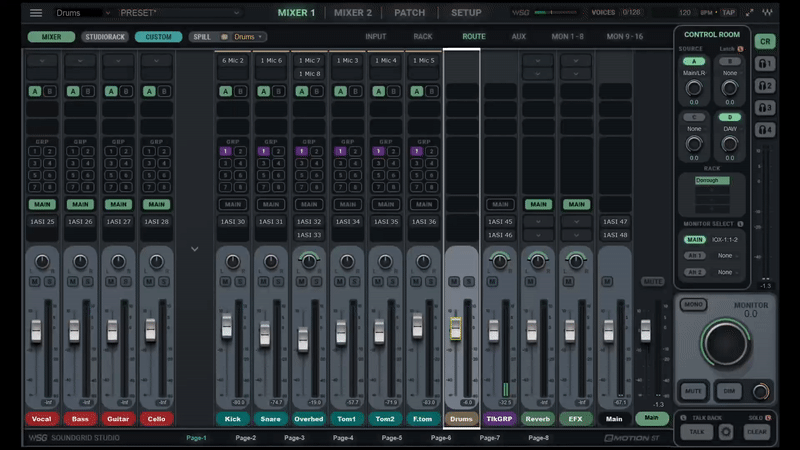Click the fullscreen expand icon in top bar
Viewport: 800px width, 450px height.
click(750, 13)
